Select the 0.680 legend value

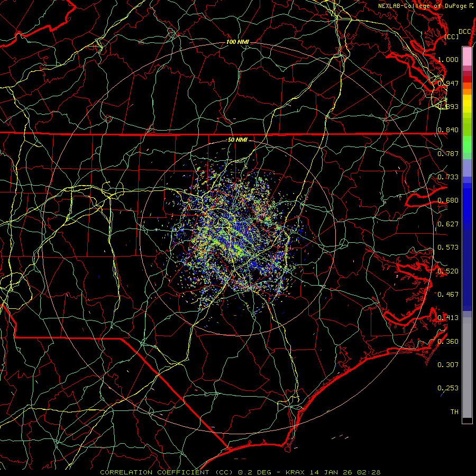448,200
